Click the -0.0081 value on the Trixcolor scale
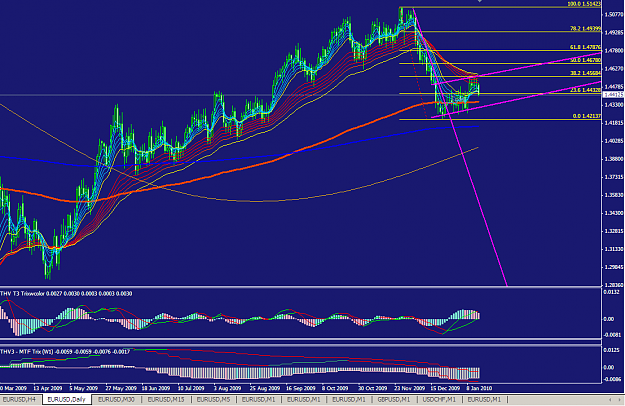The image size is (625, 406). pos(611,335)
